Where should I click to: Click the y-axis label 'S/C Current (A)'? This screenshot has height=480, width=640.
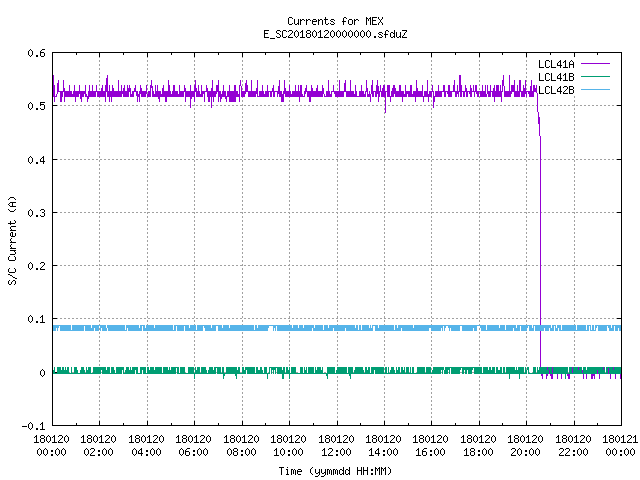(13, 240)
